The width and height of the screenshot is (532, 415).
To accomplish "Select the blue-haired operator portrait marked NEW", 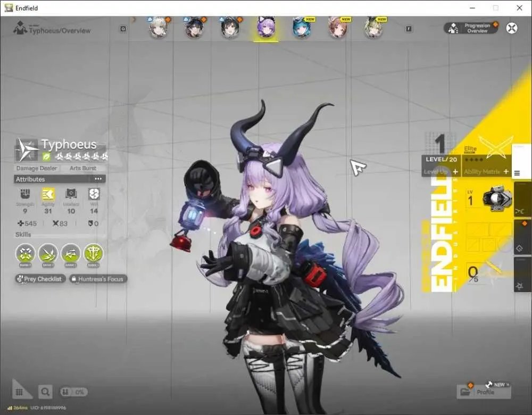I will tap(302, 28).
